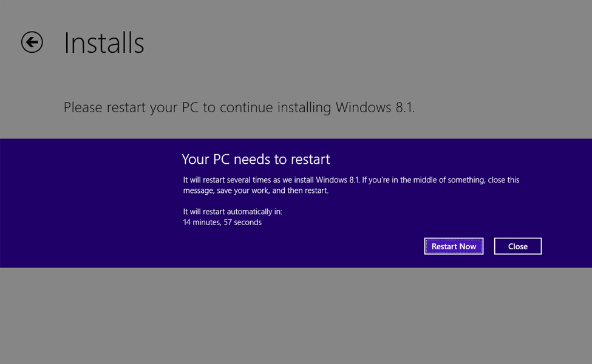This screenshot has width=592, height=364.
Task: Click the dimmed gray area below the dialog
Action: (x=296, y=315)
